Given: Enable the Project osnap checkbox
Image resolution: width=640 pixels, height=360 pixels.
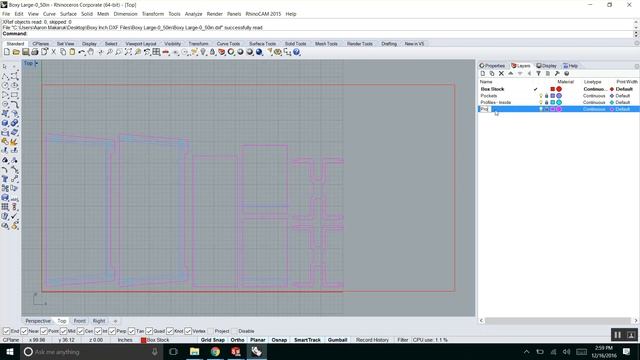Looking at the screenshot, I should (211, 331).
